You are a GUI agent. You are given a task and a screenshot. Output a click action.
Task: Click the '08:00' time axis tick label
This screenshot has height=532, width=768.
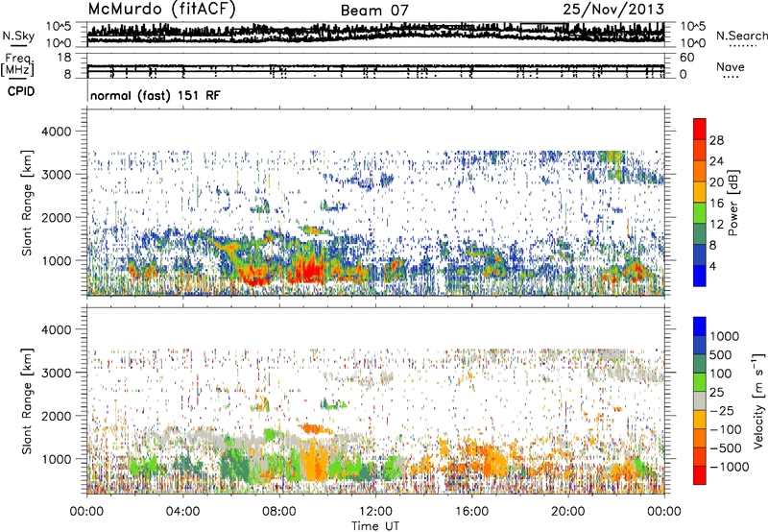pos(279,512)
